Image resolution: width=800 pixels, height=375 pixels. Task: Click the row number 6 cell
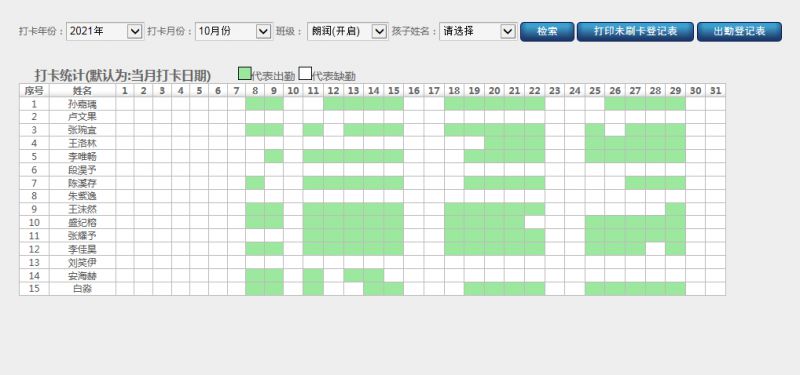(x=34, y=170)
